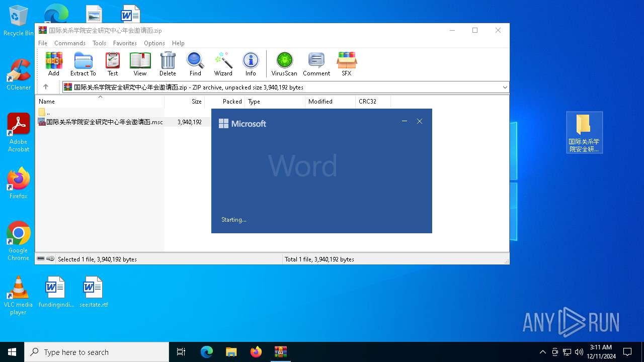This screenshot has height=362, width=644.
Task: Sort by the Modified column header
Action: (x=330, y=101)
